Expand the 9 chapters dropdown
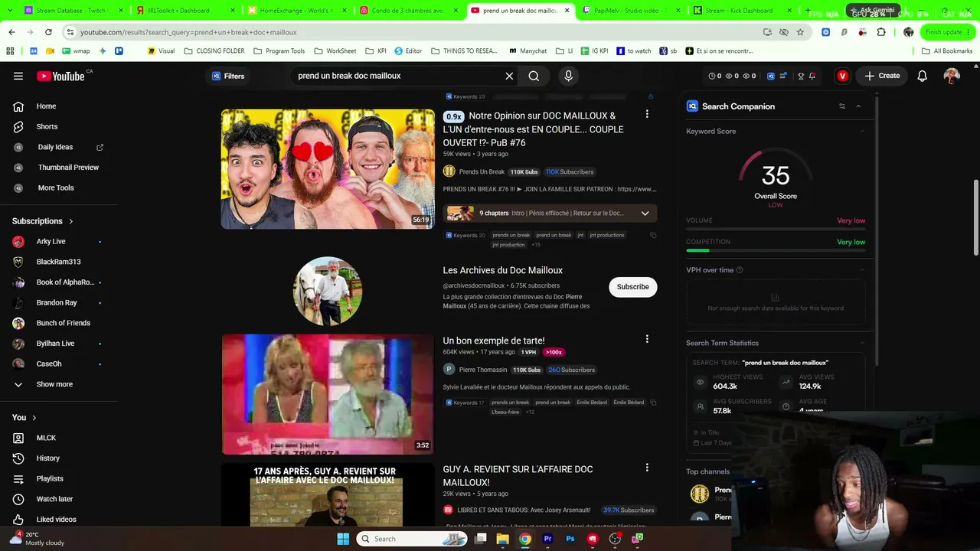The height and width of the screenshot is (551, 980). pyautogui.click(x=645, y=214)
